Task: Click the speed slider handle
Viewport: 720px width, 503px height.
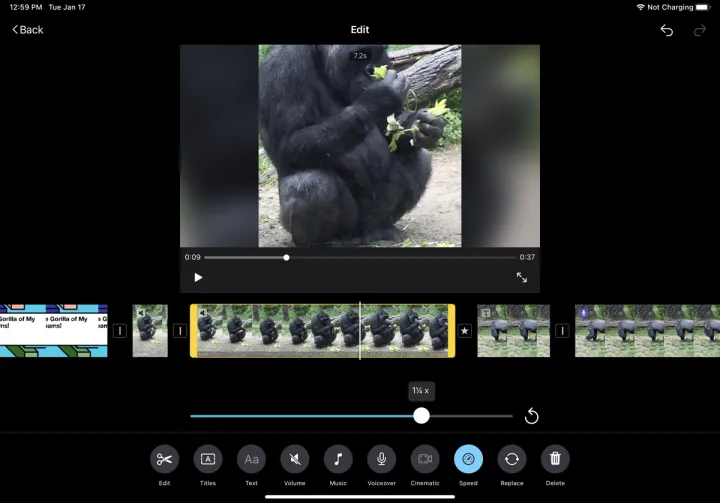Action: (x=422, y=415)
